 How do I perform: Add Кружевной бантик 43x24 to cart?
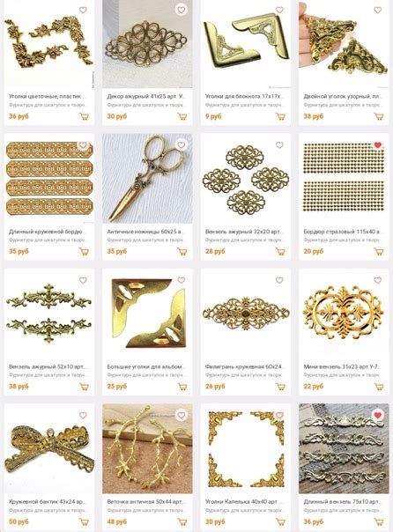84,521
